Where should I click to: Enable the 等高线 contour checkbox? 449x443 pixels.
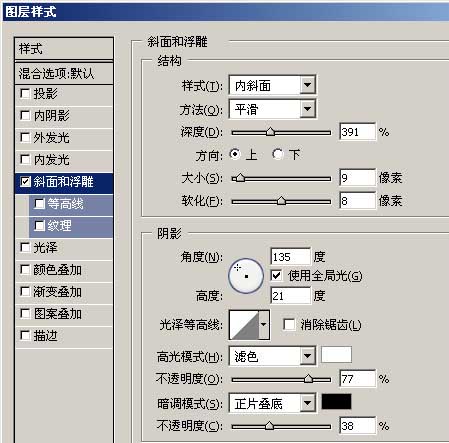39,204
